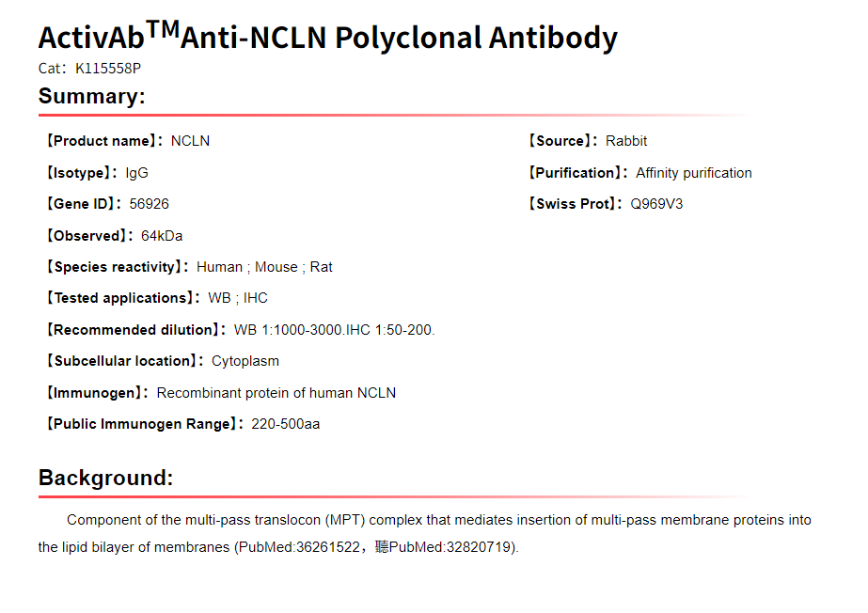Click the Cytoplasm subcellular location value
Image resolution: width=868 pixels, height=613 pixels.
pos(245,361)
